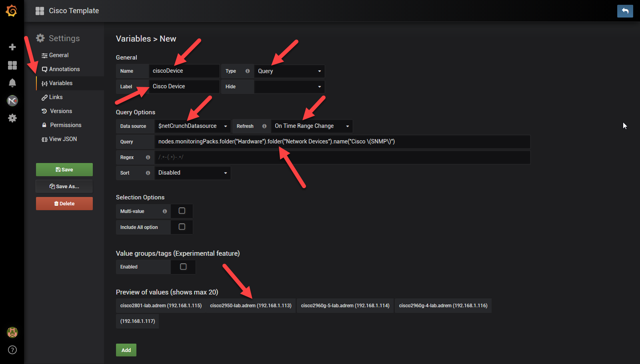Open the Configuration gear icon in sidebar
The width and height of the screenshot is (640, 364).
click(12, 118)
